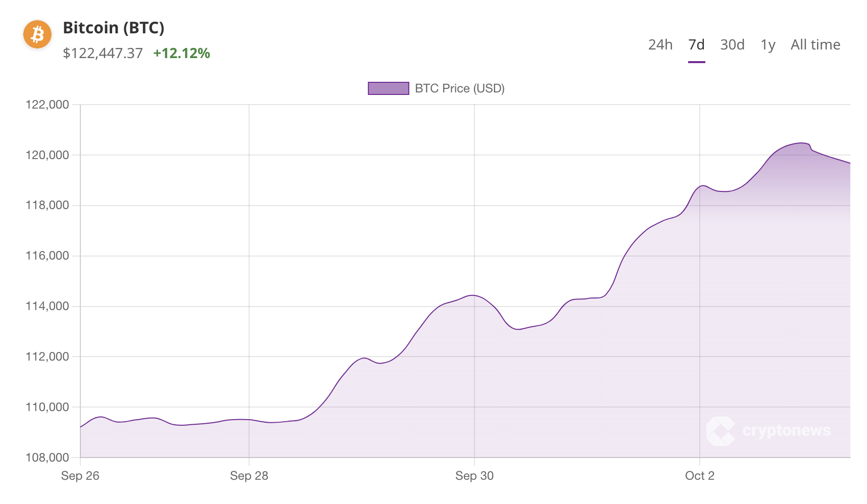
Task: Click the cryptonews watermark logo icon
Action: 720,431
